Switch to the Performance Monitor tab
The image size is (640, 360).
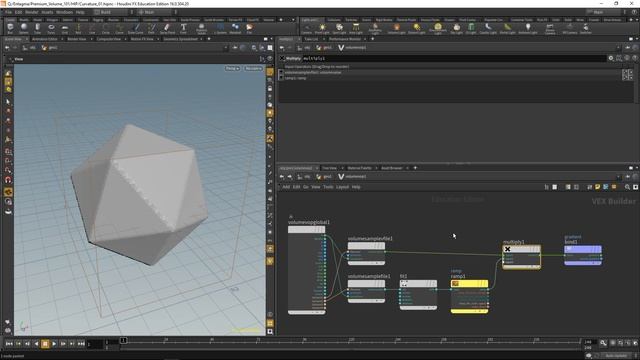click(345, 39)
